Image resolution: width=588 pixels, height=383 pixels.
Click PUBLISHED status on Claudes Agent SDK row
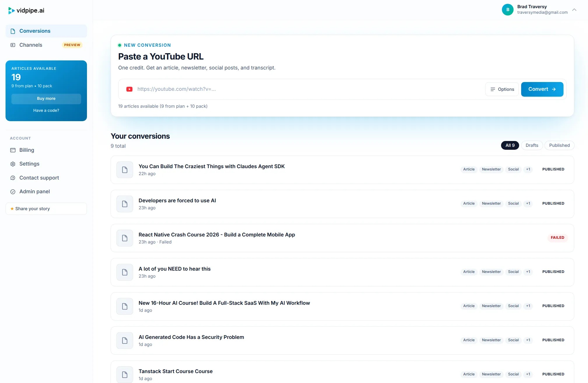[x=553, y=169]
